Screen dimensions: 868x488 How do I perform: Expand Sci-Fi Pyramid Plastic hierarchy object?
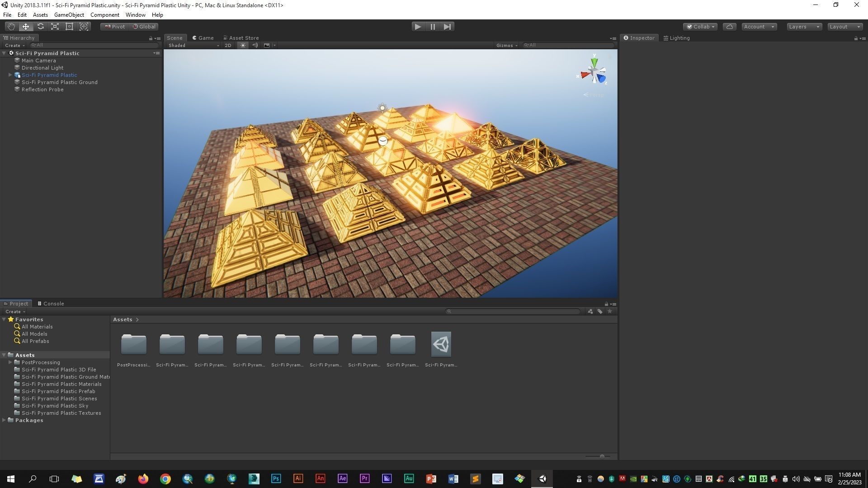click(10, 75)
